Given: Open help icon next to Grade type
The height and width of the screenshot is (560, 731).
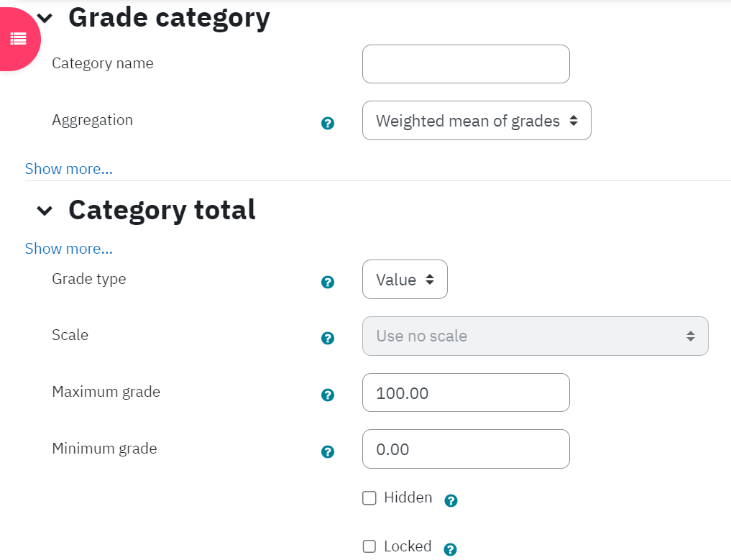Looking at the screenshot, I should 328,282.
